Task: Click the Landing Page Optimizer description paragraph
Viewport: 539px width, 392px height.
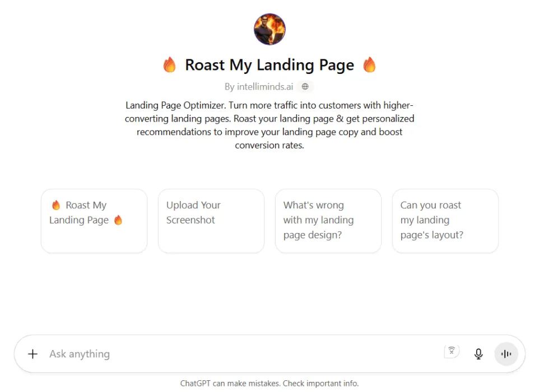Action: 269,125
